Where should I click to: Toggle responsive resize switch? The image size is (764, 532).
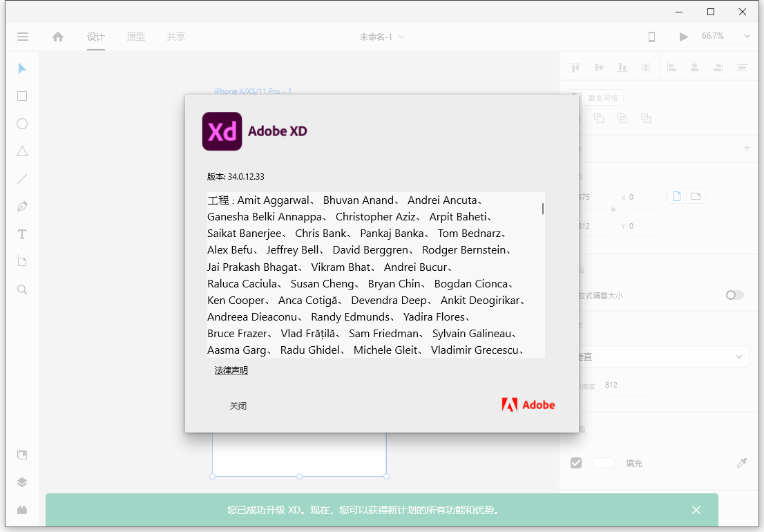[x=735, y=295]
